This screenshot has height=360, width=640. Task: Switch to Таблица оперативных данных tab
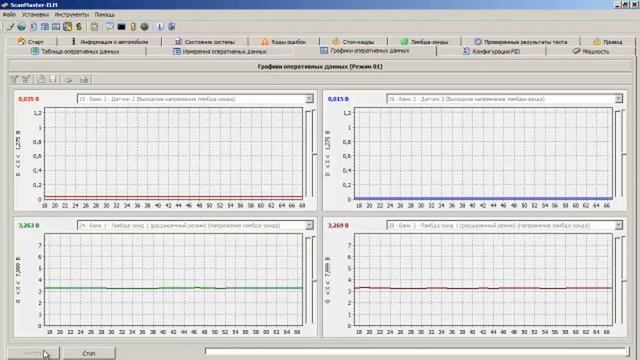[x=76, y=52]
